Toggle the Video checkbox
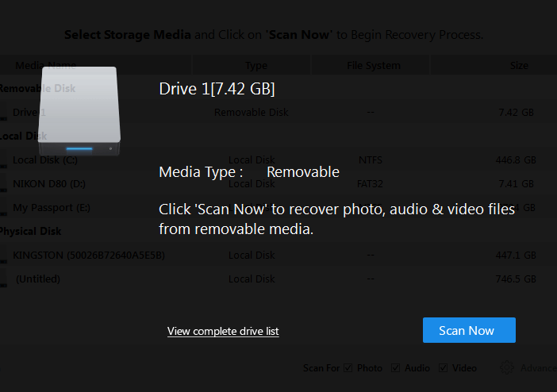 pos(443,368)
